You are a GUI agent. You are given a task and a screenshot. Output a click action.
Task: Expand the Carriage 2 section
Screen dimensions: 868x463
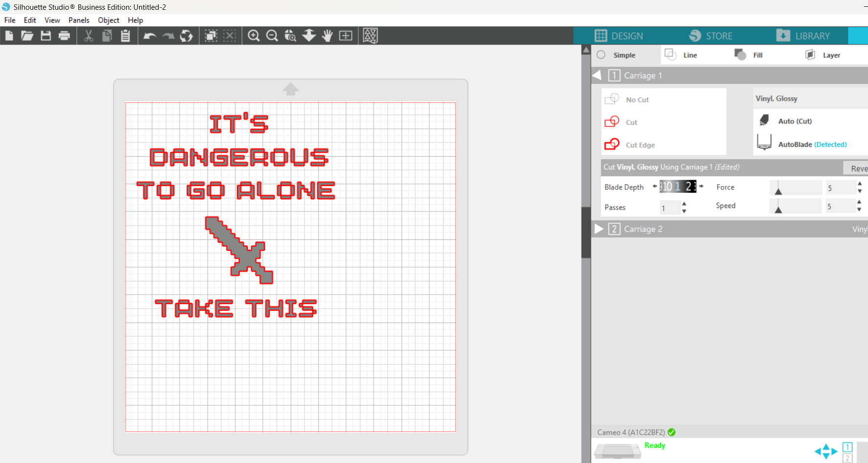(599, 229)
